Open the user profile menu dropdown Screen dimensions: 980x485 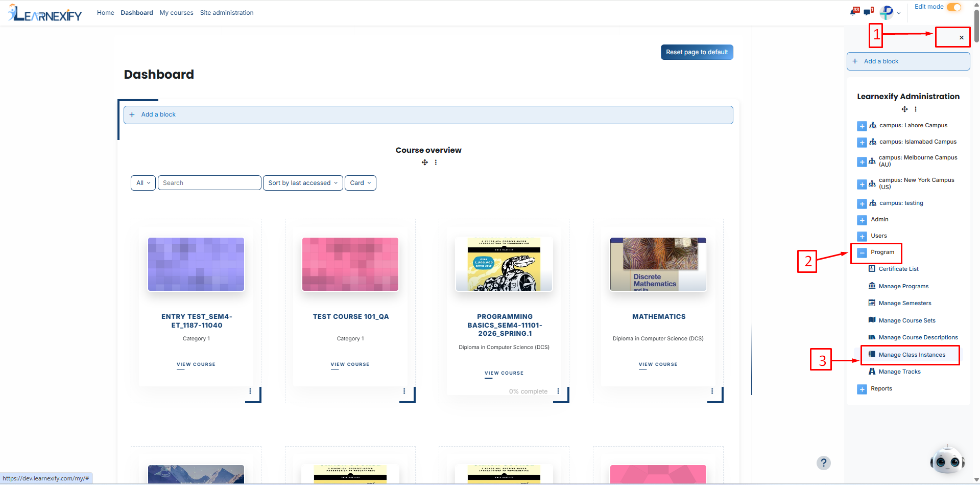(x=890, y=12)
